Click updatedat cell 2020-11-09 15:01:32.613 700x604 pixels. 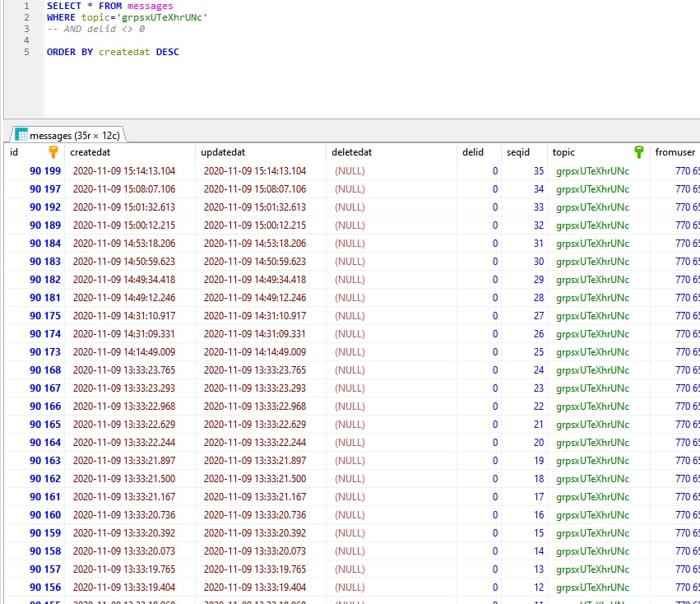255,207
